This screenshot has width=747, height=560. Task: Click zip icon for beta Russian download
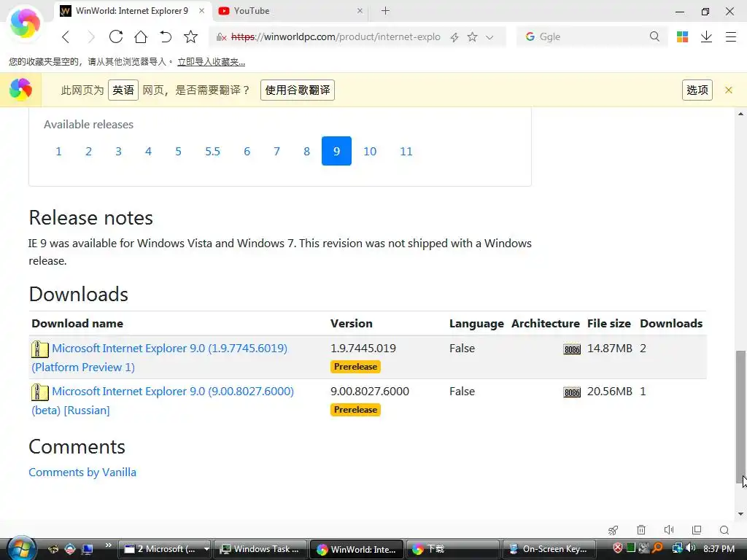click(40, 392)
